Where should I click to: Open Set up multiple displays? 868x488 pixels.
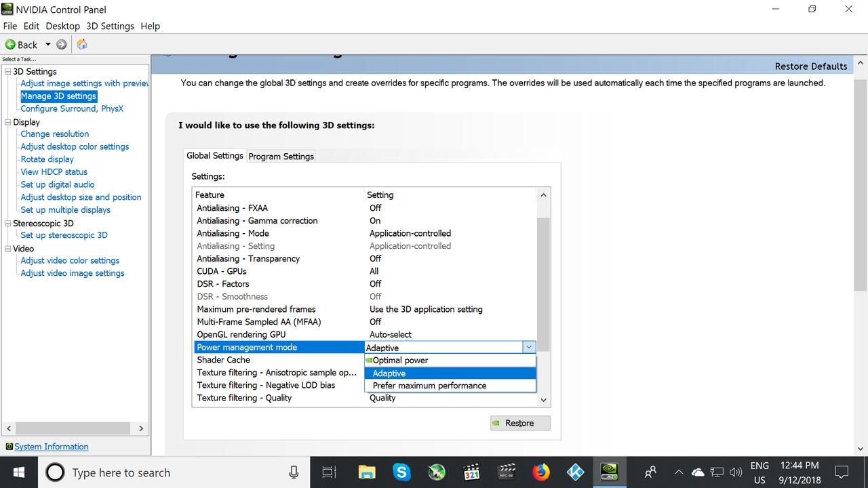point(66,210)
